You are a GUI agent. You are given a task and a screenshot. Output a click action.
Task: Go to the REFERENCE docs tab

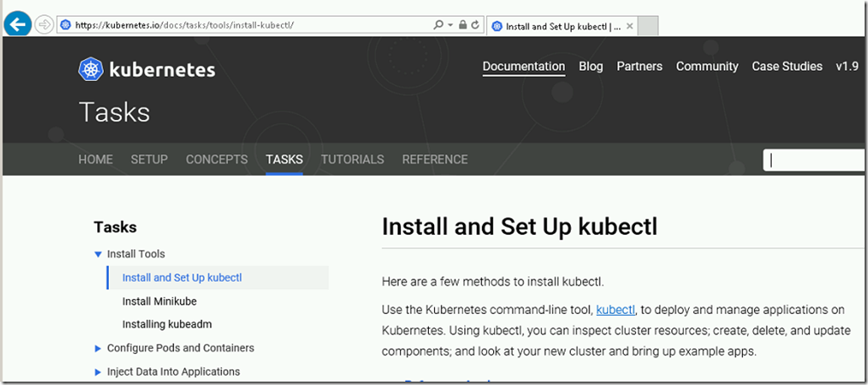coord(435,160)
